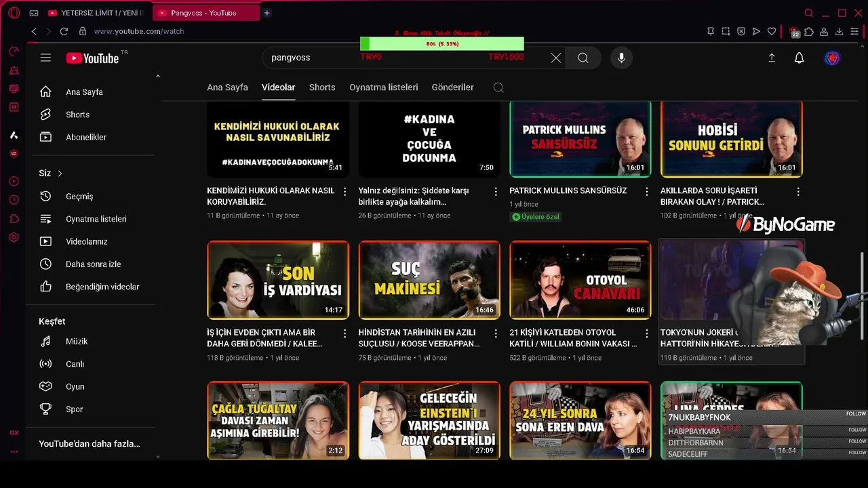Switch to YETERSİZ LİMİT browser tab
868x488 pixels.
(x=96, y=13)
